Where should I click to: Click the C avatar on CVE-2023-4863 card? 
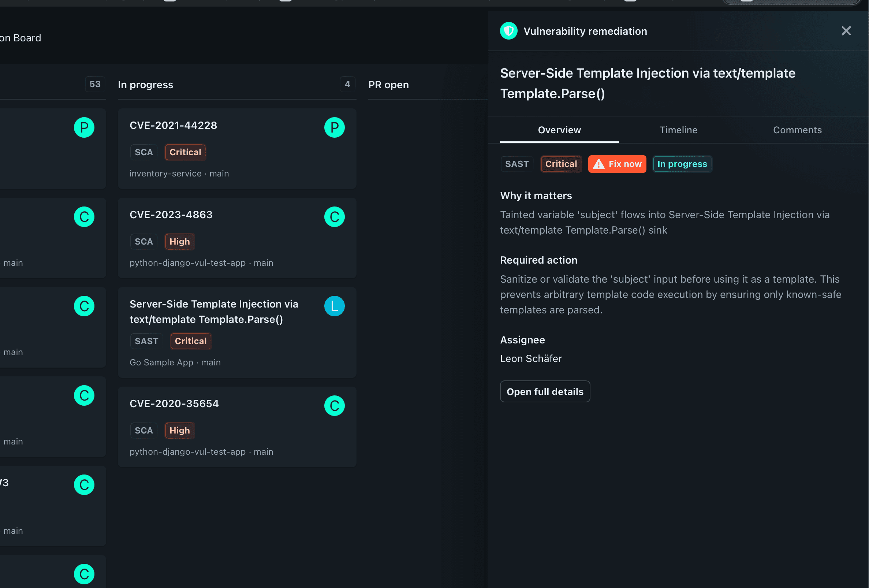(334, 217)
